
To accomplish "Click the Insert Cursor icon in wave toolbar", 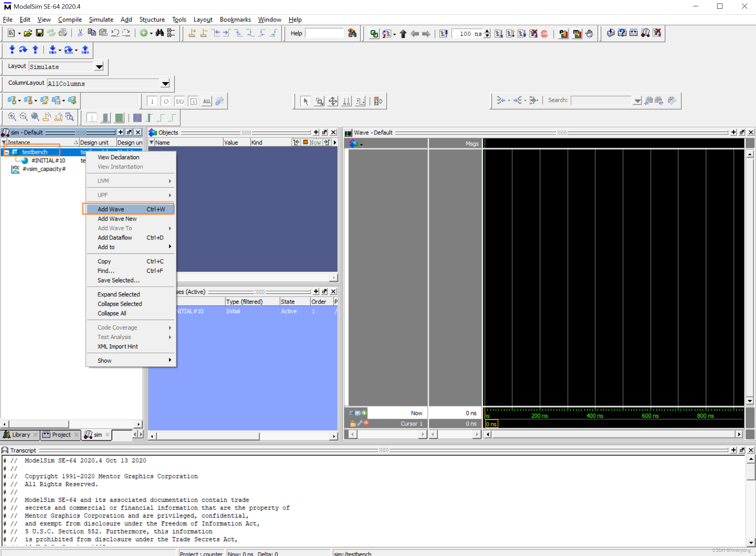I will click(x=192, y=33).
